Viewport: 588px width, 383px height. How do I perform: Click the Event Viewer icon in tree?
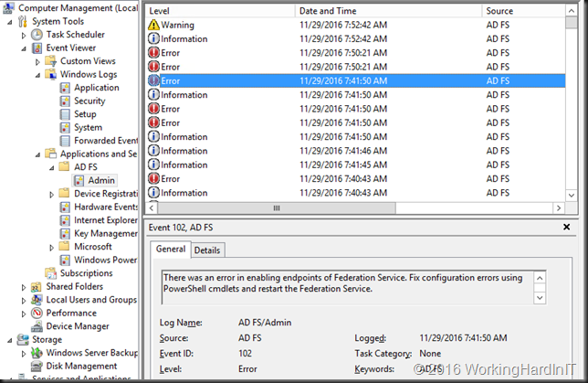click(37, 48)
